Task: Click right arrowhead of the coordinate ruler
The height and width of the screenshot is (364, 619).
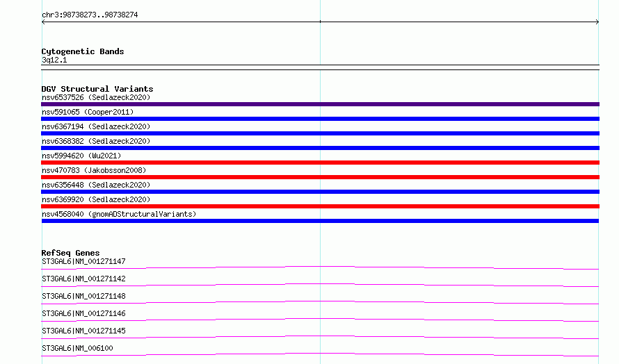Action: tap(597, 22)
